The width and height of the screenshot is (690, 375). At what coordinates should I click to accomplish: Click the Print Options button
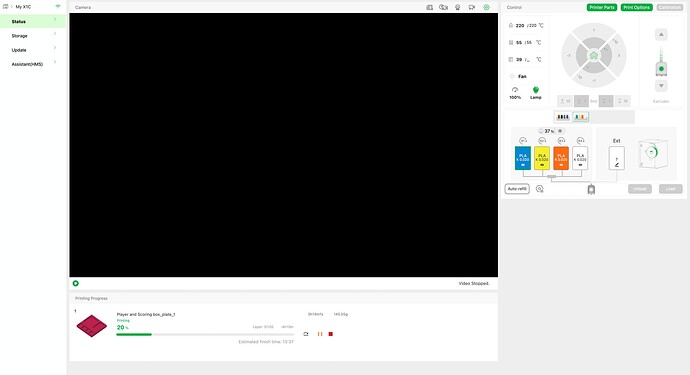click(x=636, y=7)
